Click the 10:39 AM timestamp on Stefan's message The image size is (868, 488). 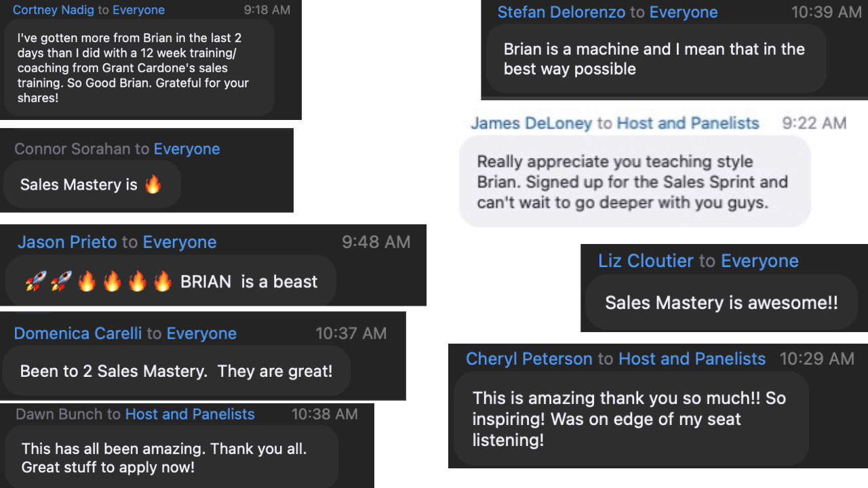826,12
